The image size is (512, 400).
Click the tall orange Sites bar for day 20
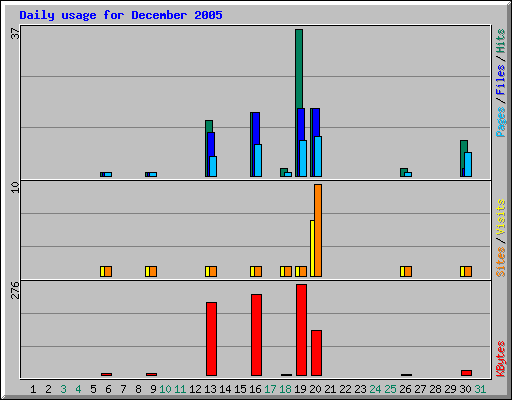click(318, 230)
